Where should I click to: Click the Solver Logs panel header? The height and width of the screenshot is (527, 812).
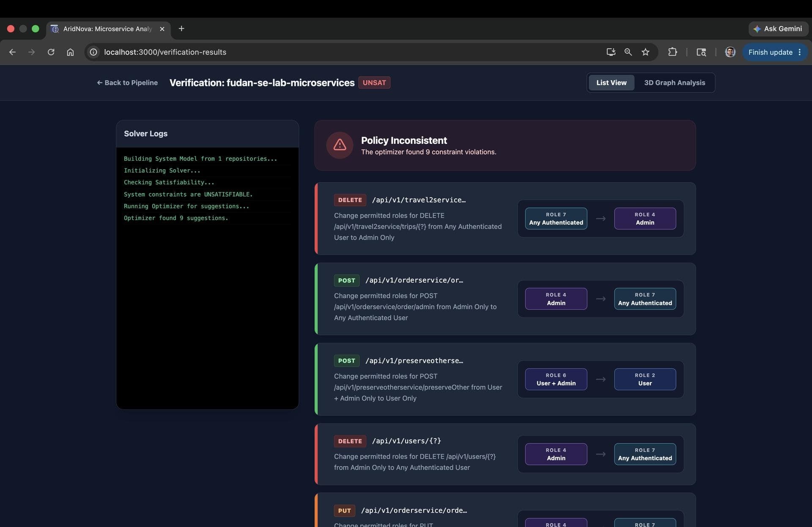click(x=207, y=134)
